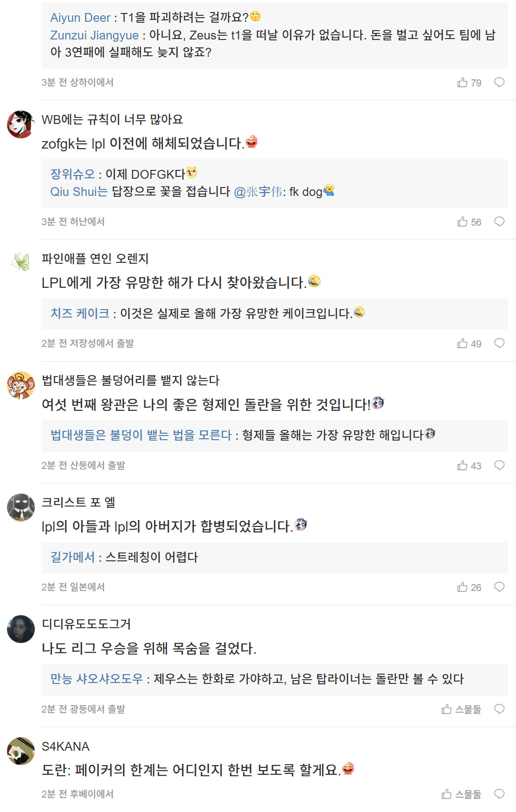Click the 장위슈오 username link

click(72, 174)
